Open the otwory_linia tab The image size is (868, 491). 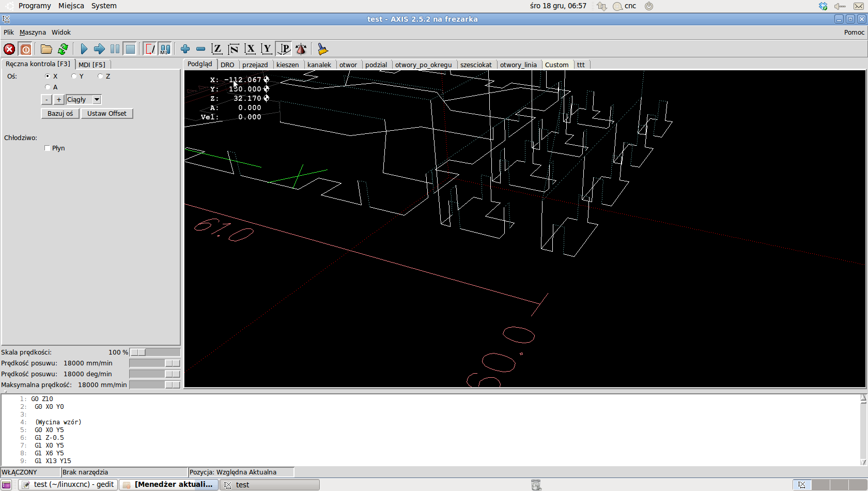point(518,65)
